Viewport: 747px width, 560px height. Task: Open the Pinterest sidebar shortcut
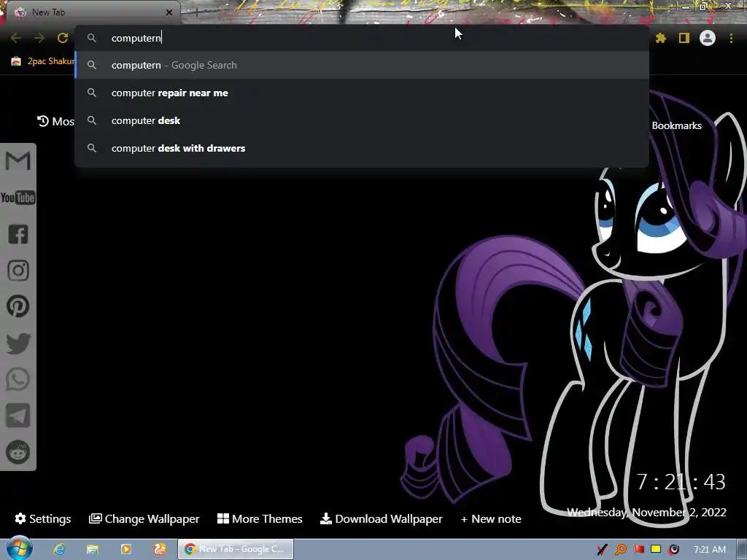(18, 306)
